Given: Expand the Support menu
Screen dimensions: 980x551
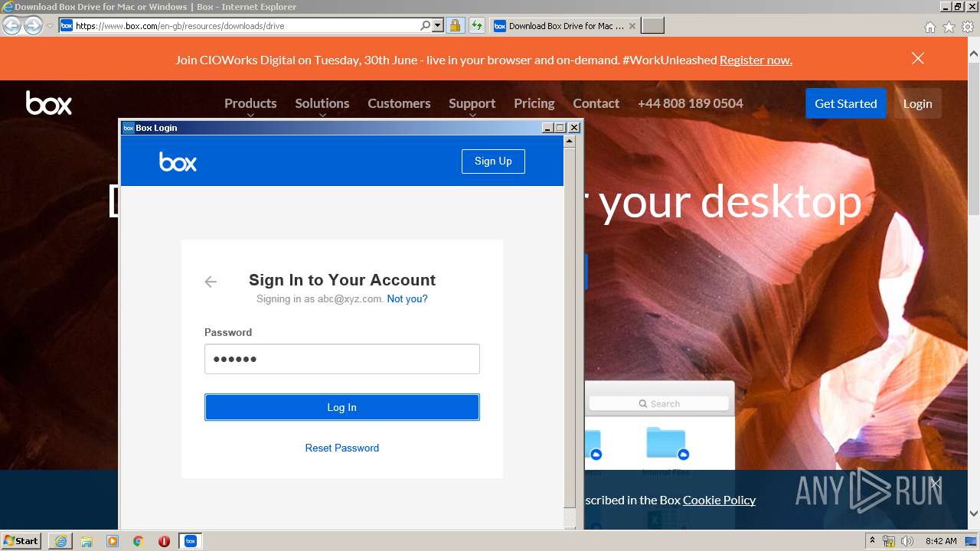Looking at the screenshot, I should [472, 103].
